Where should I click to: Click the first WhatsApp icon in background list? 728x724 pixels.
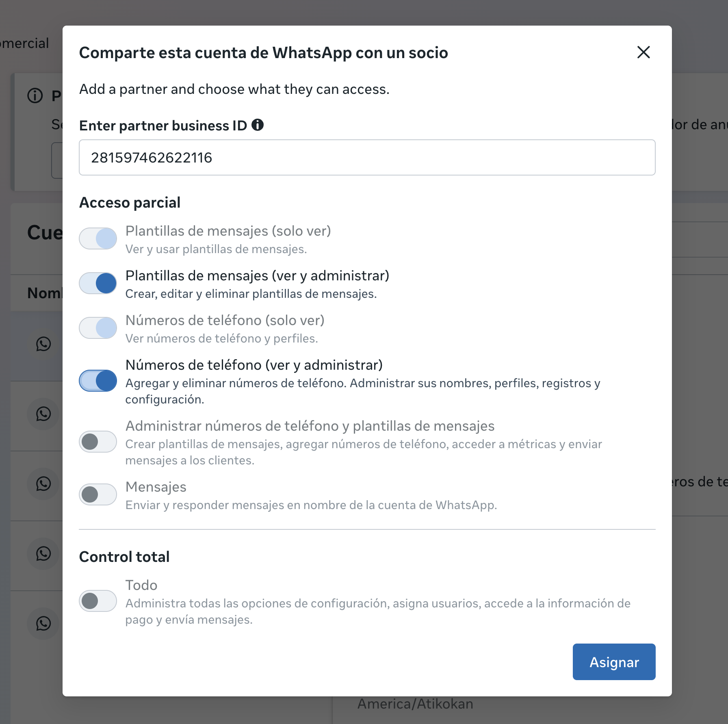[x=43, y=344]
